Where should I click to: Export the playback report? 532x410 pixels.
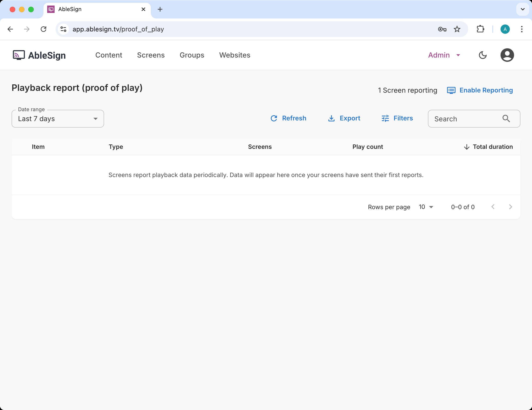[344, 118]
